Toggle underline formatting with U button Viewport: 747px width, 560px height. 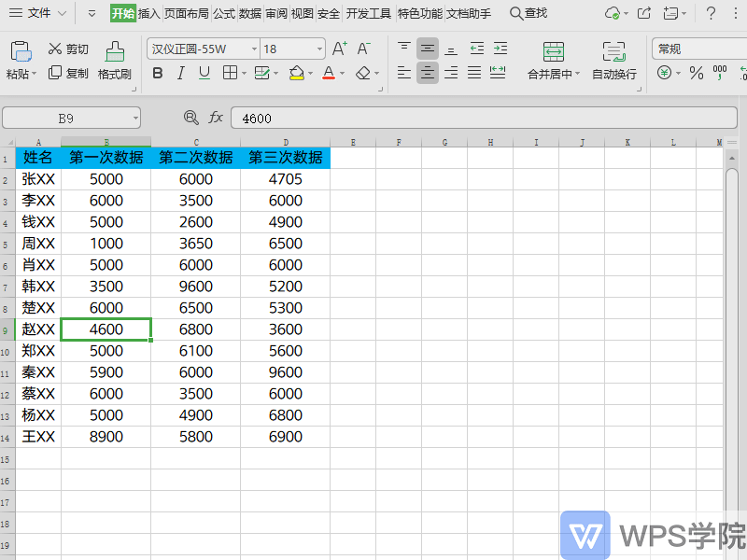pyautogui.click(x=204, y=73)
